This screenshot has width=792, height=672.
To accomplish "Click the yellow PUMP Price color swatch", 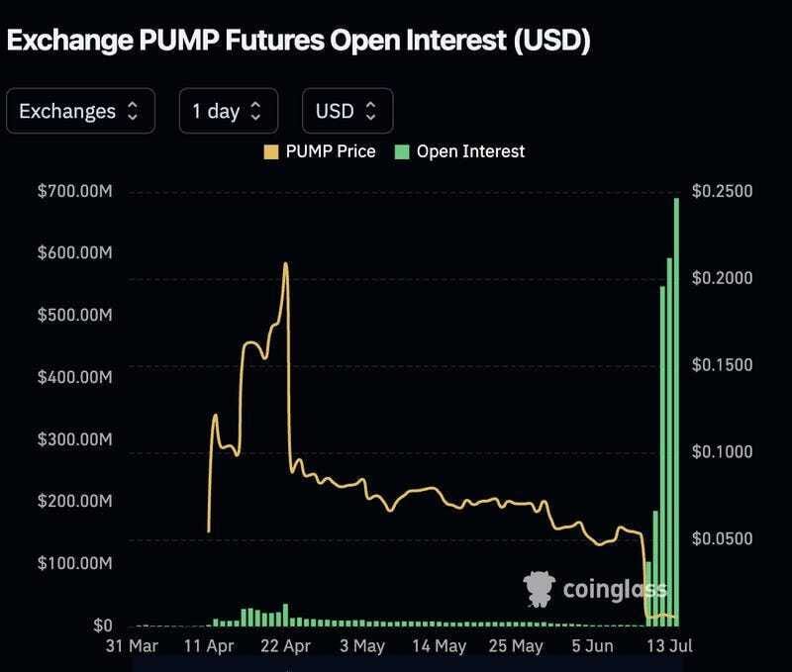I will point(271,152).
